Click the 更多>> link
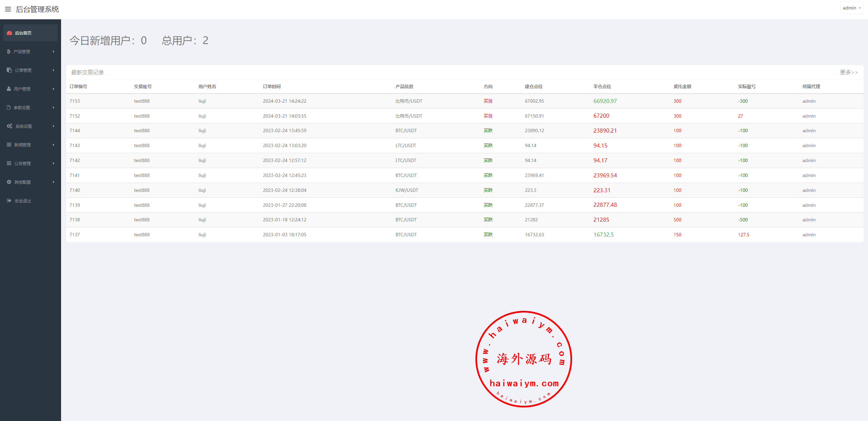 [848, 72]
